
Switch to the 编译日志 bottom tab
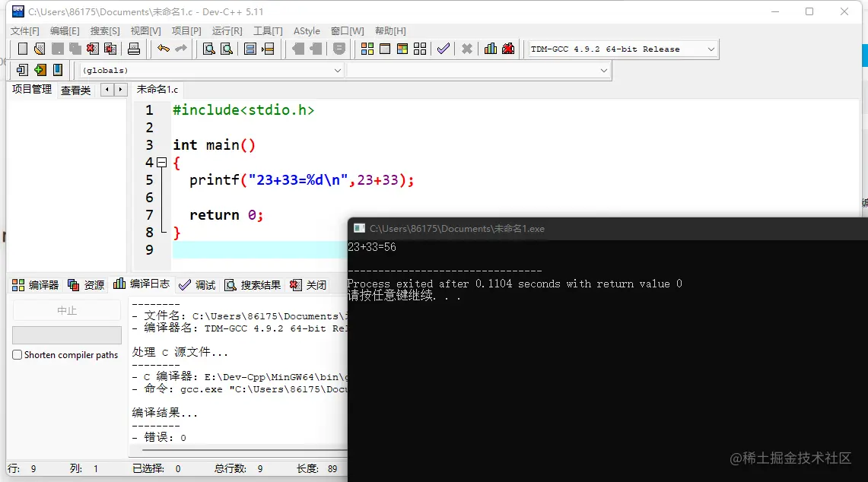click(141, 284)
